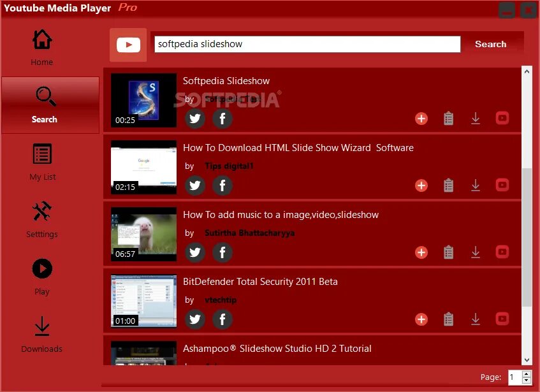Click clipboard icon for 'How To add music' video
Screen dimensions: 540x392
(x=448, y=252)
